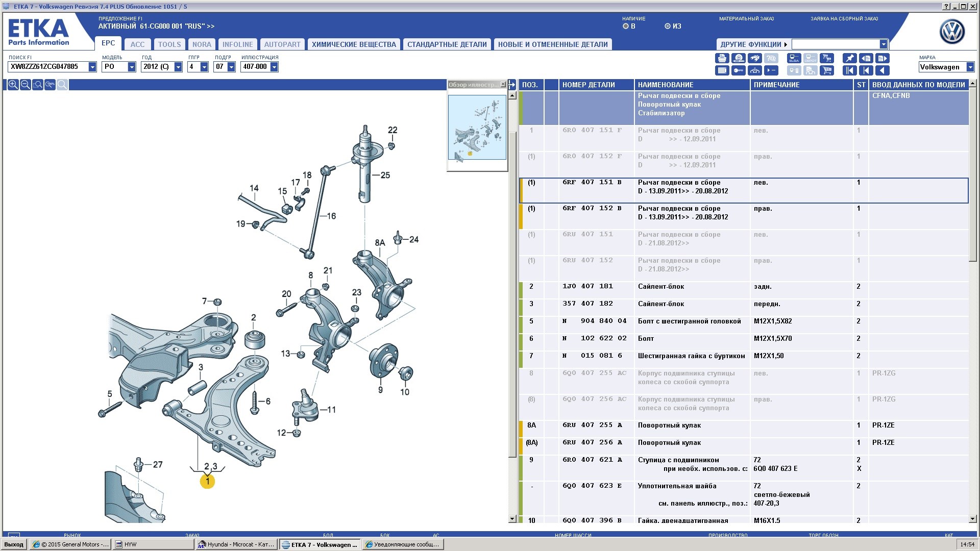Screen dimensions: 980x551
Task: Click the arrow-and-dash toolbar icon
Action: click(x=771, y=70)
